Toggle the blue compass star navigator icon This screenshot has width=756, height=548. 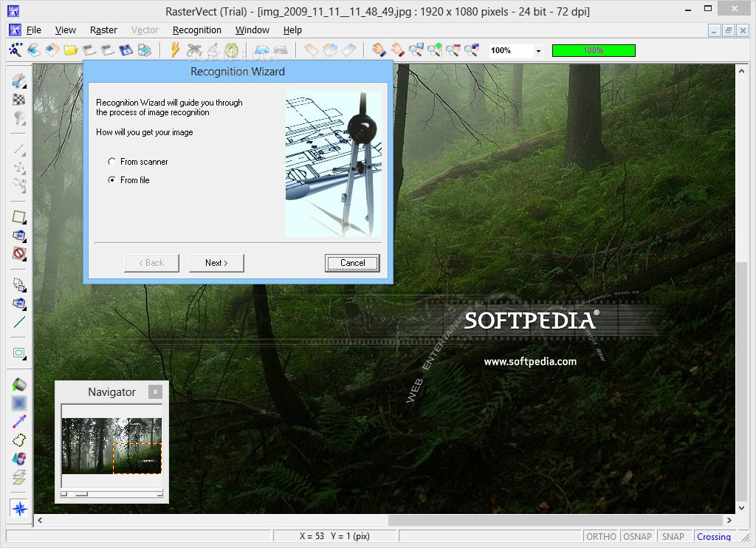20,508
